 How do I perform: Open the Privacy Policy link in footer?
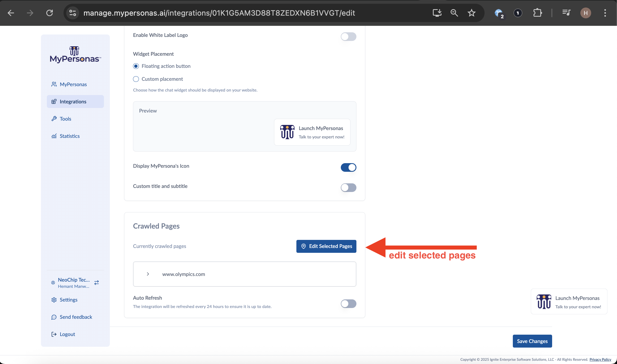(600, 359)
